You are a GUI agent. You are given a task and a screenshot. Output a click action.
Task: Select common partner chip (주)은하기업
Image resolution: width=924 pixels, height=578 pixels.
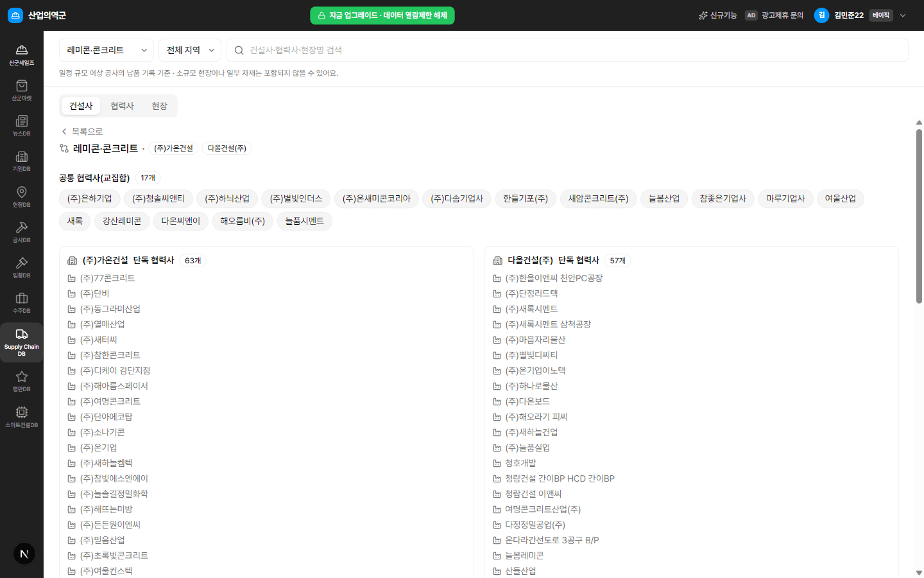click(89, 198)
